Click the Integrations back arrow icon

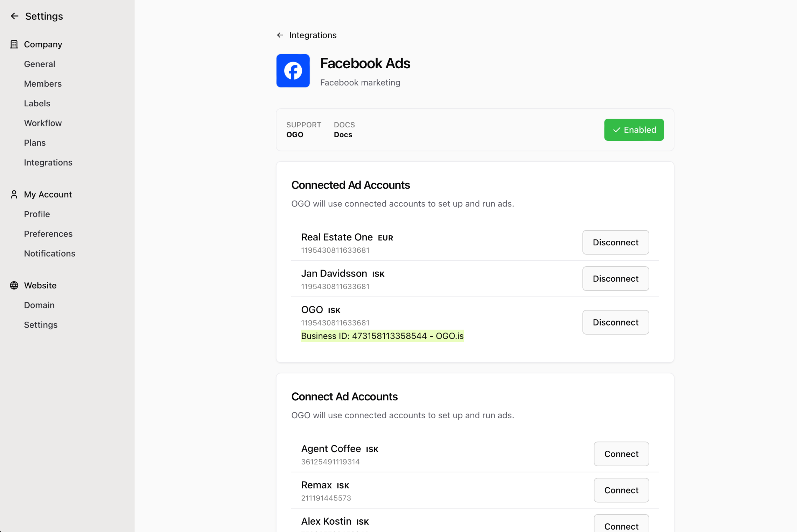click(x=280, y=35)
